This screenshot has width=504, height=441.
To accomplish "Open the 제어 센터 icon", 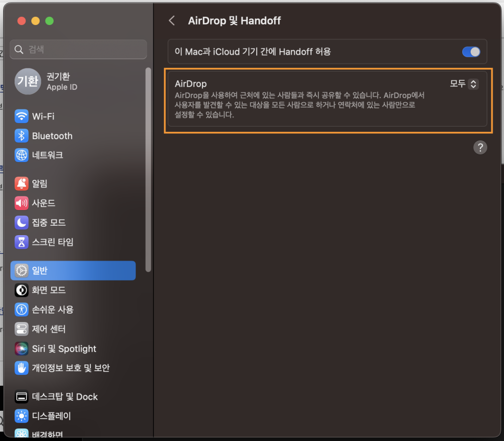I will tap(21, 329).
